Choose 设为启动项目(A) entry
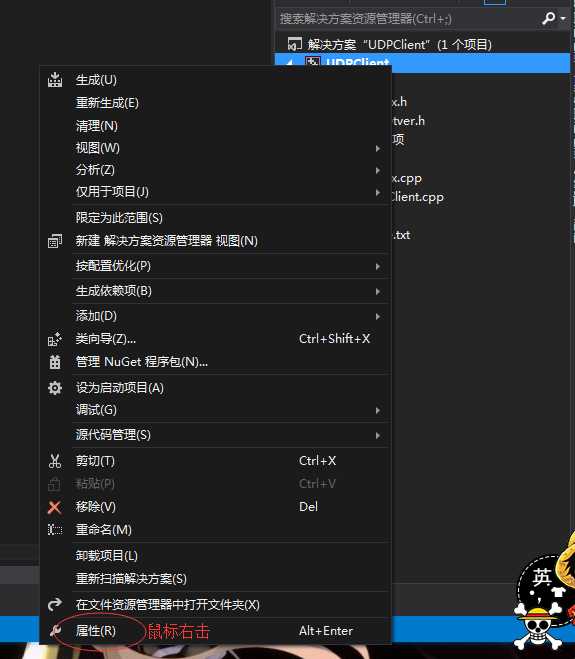 216,387
